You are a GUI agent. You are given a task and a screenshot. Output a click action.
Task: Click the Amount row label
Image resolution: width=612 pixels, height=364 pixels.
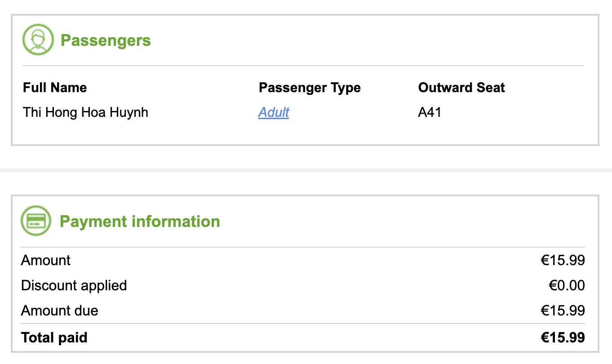(46, 260)
